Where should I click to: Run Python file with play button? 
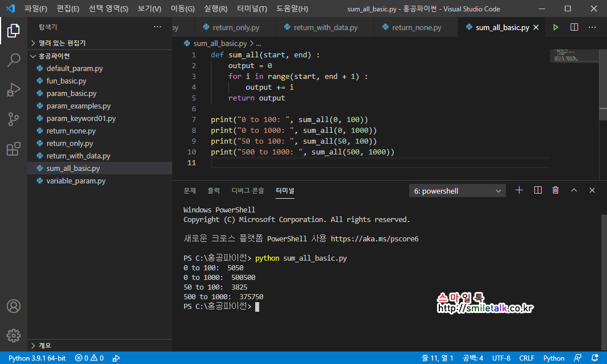pos(555,27)
